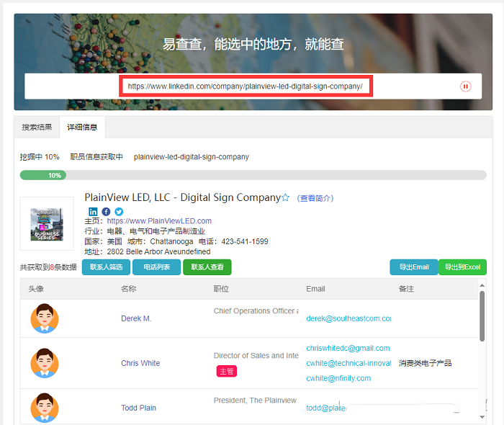Click the Director of Sales position text
Viewport: 504px width, 425px height.
tap(256, 356)
